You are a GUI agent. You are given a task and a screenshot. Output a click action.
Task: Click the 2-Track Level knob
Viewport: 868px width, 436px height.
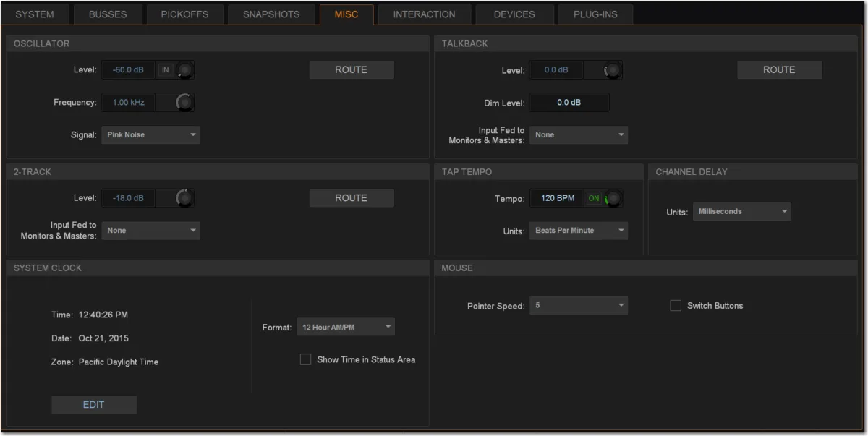point(185,198)
